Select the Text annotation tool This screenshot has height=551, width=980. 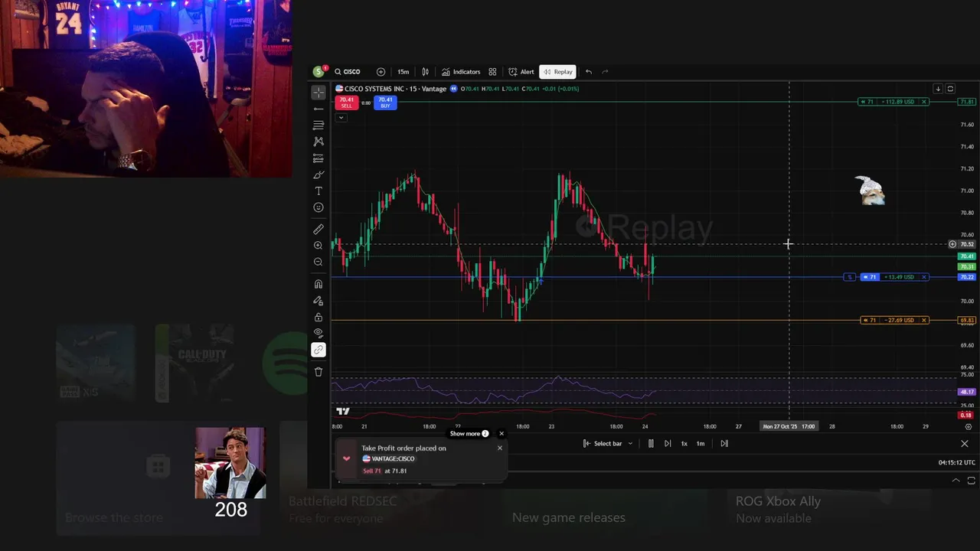tap(318, 191)
